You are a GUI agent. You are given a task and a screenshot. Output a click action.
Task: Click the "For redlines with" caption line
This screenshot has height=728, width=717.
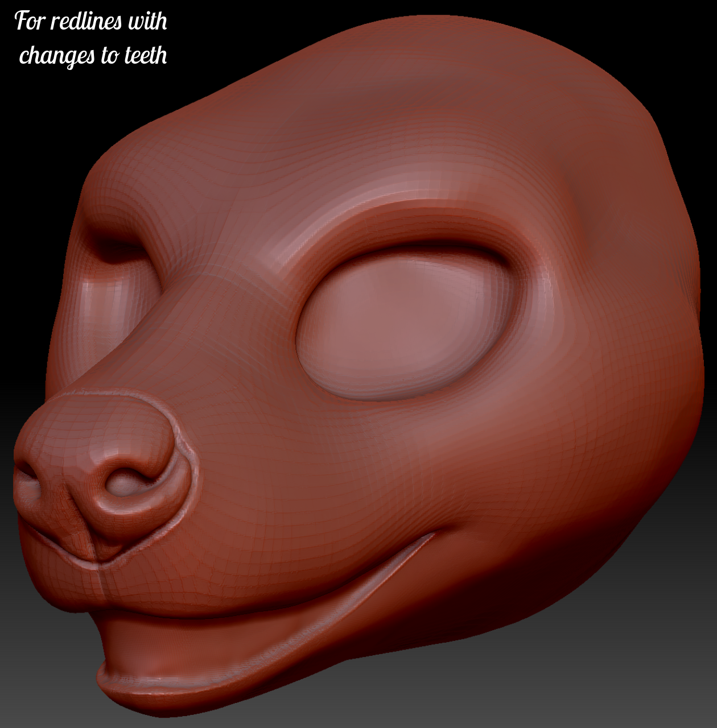click(x=91, y=21)
